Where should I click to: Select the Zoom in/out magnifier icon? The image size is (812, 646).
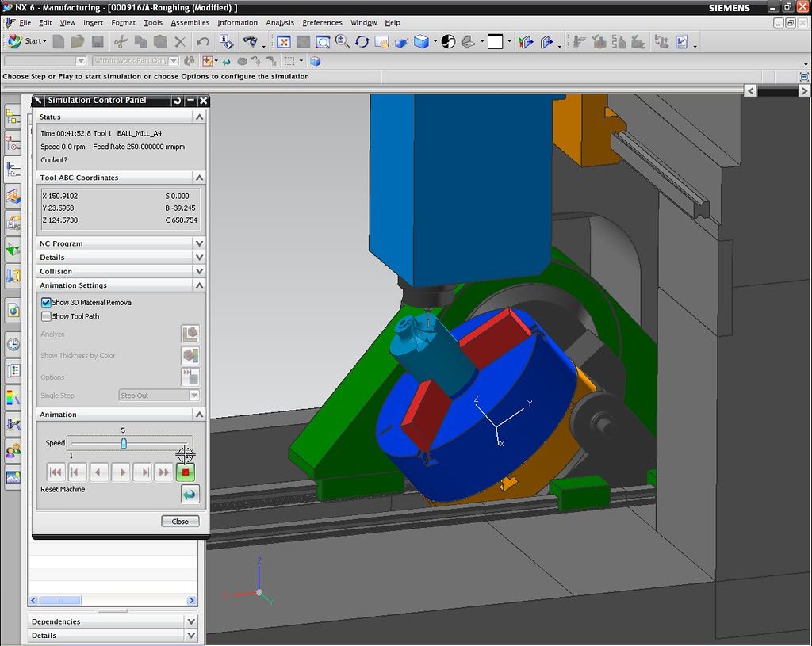tap(343, 42)
